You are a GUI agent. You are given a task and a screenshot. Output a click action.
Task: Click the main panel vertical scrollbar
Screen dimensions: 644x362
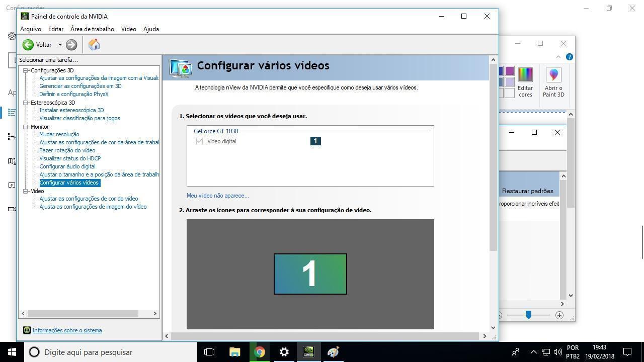[493, 157]
